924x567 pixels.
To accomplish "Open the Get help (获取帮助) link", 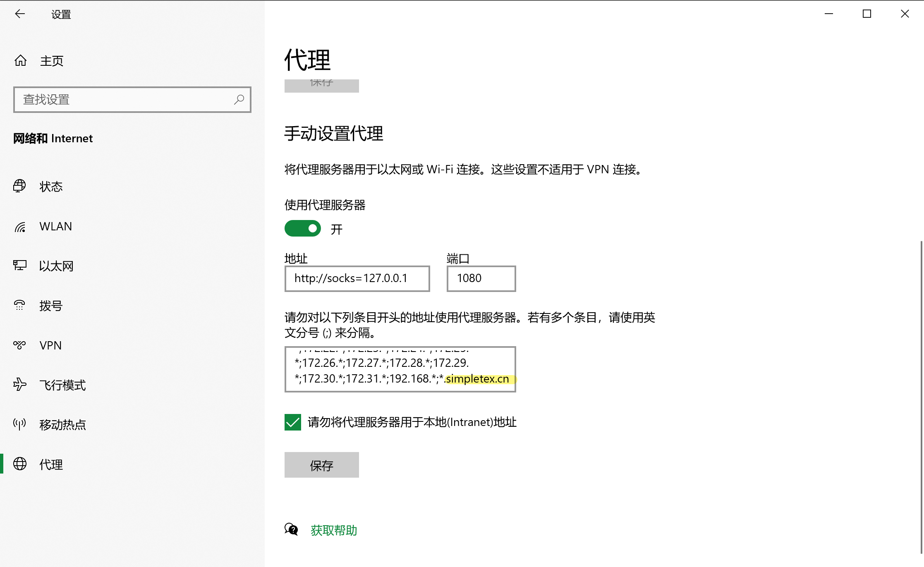I will pyautogui.click(x=334, y=530).
